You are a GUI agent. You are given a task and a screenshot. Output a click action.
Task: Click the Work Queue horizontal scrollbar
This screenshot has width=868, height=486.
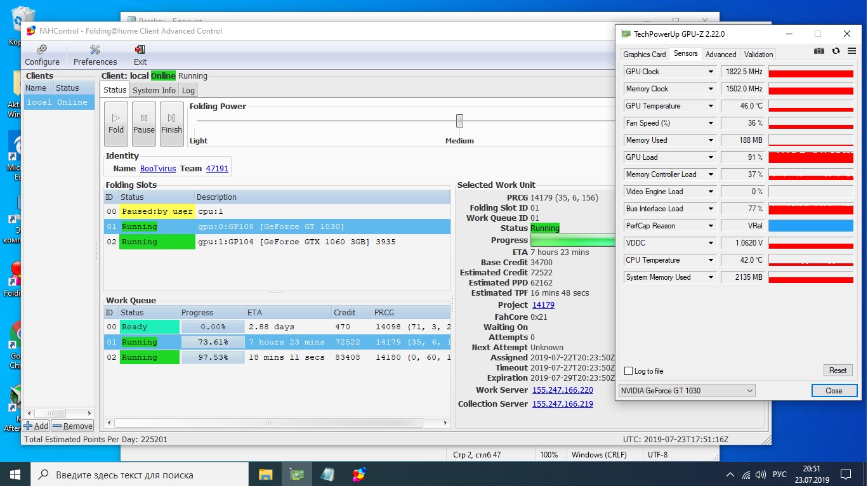pyautogui.click(x=268, y=423)
